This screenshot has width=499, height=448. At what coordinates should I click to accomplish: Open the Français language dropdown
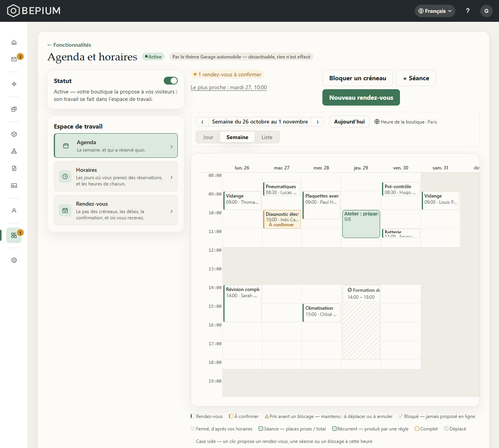pos(435,11)
